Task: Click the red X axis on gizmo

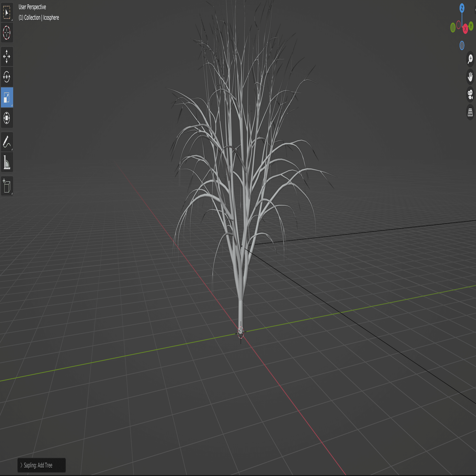Action: point(465,29)
